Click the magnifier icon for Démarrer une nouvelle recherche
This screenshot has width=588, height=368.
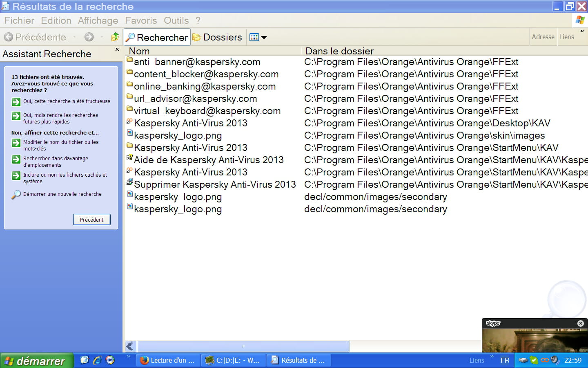(16, 195)
